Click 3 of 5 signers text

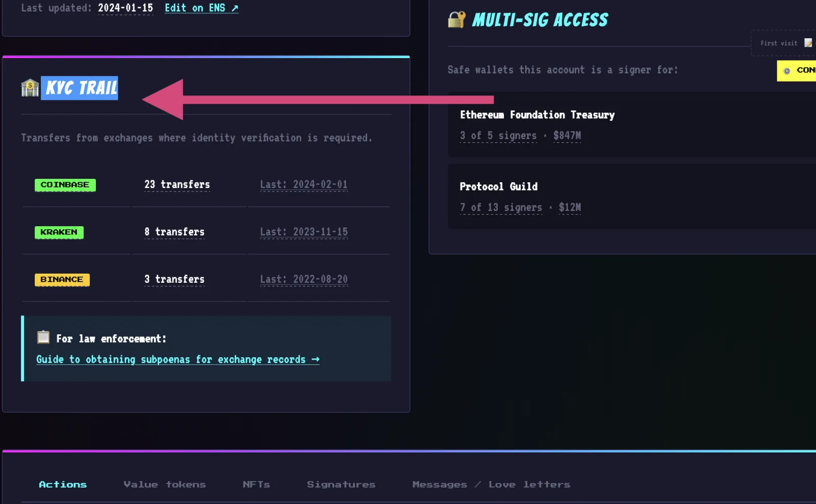point(498,136)
